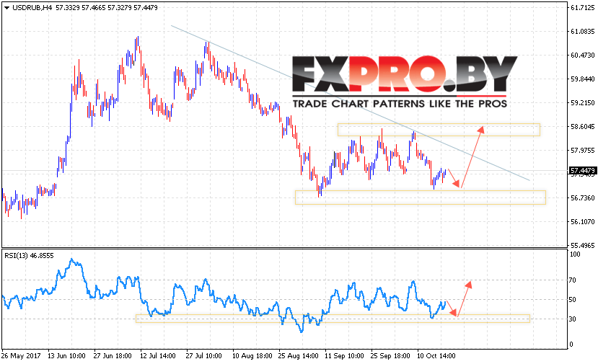Click the 10 Oct 14:00 date label
The height and width of the screenshot is (364, 598).
click(436, 355)
